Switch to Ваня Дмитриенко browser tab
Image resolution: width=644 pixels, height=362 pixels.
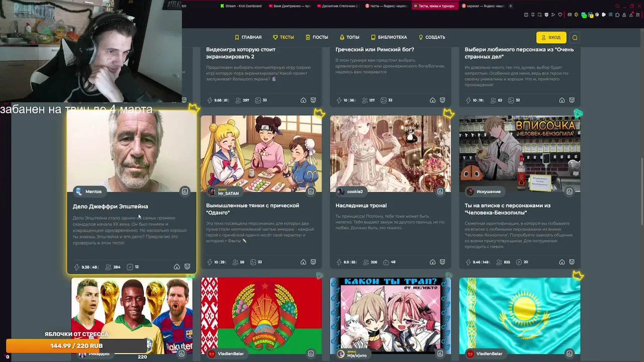(289, 6)
